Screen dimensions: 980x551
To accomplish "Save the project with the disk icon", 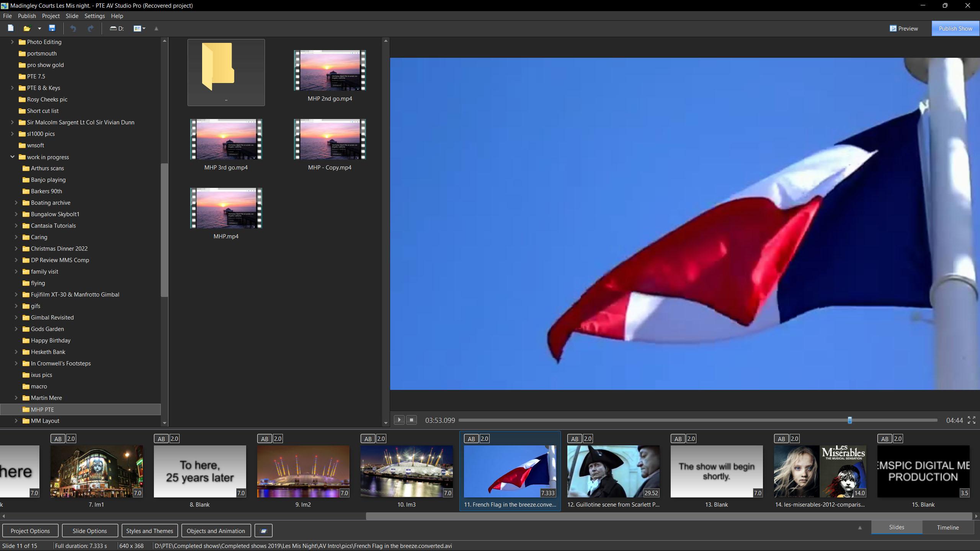I will coord(52,28).
